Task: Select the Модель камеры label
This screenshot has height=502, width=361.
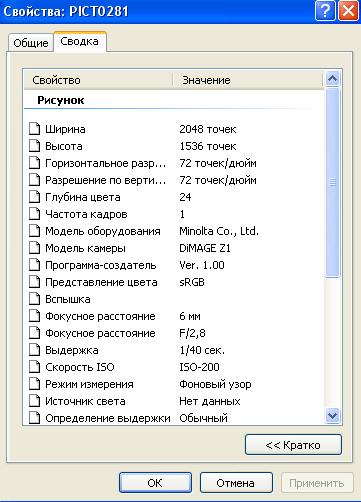Action: (85, 248)
